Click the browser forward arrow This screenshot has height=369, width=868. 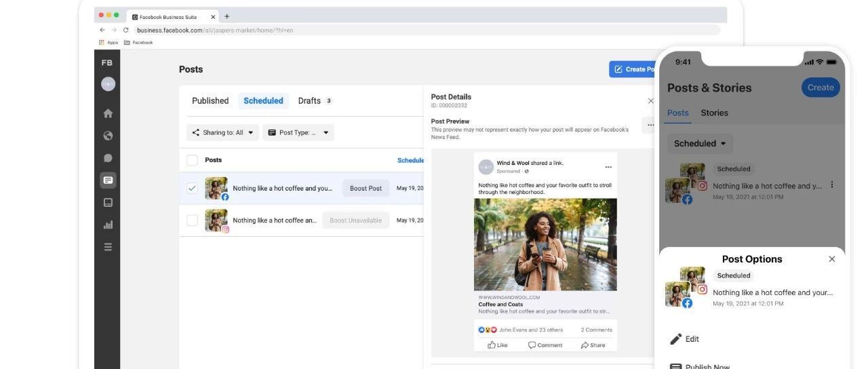click(x=114, y=30)
